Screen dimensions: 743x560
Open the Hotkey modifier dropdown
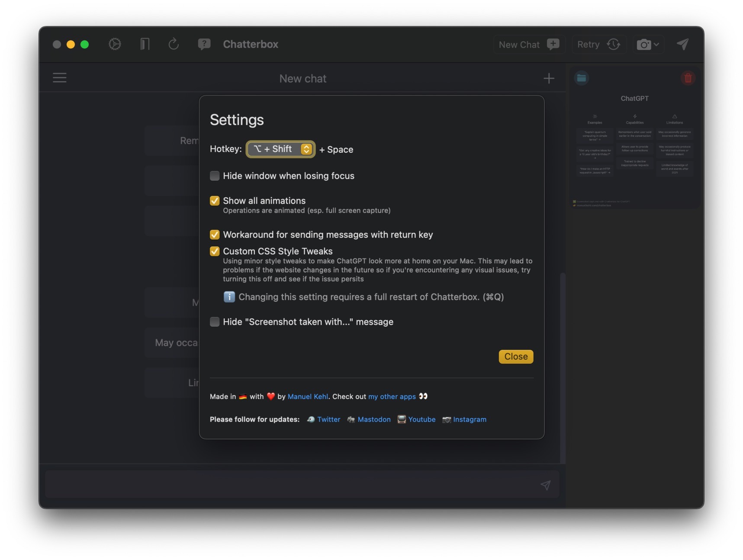pyautogui.click(x=280, y=149)
